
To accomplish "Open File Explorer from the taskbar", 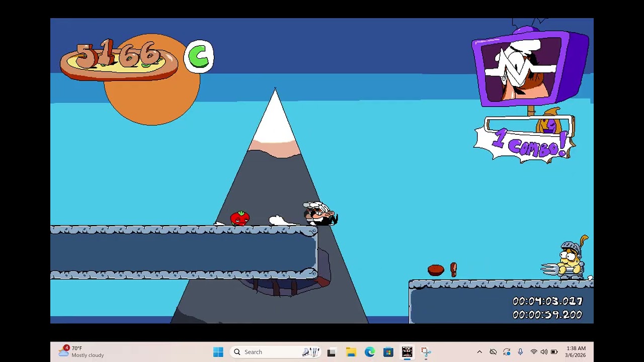I will pos(351,352).
